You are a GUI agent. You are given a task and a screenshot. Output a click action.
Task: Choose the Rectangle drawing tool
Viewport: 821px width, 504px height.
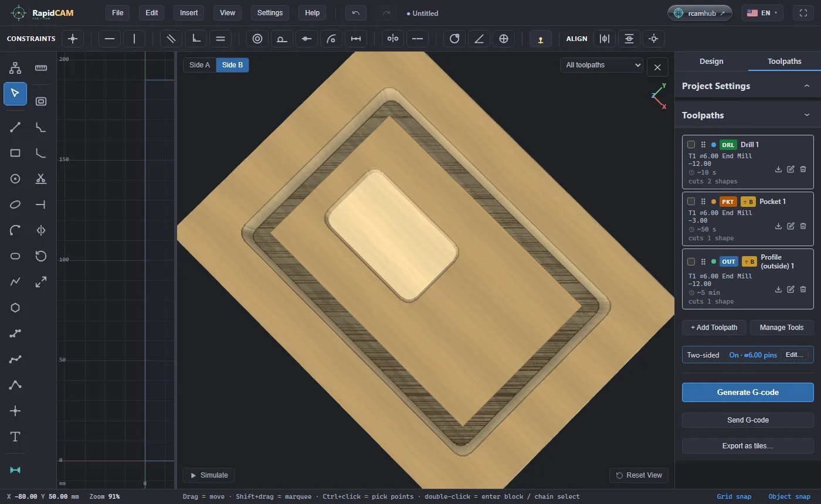coord(15,153)
